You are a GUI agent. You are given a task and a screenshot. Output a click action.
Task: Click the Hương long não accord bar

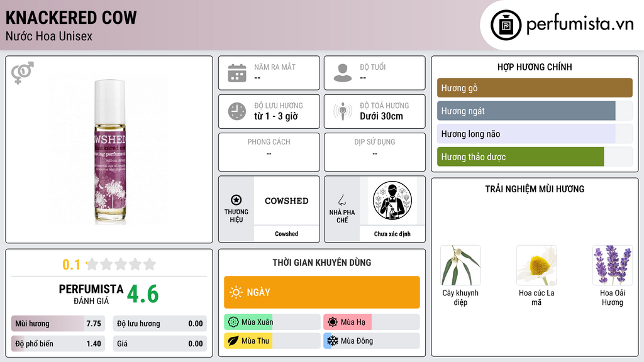[535, 134]
